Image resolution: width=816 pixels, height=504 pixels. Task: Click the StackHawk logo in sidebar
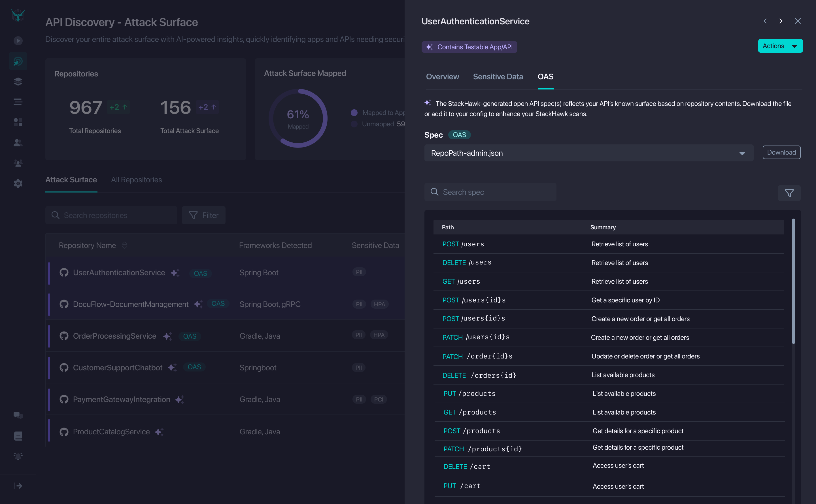point(18,15)
